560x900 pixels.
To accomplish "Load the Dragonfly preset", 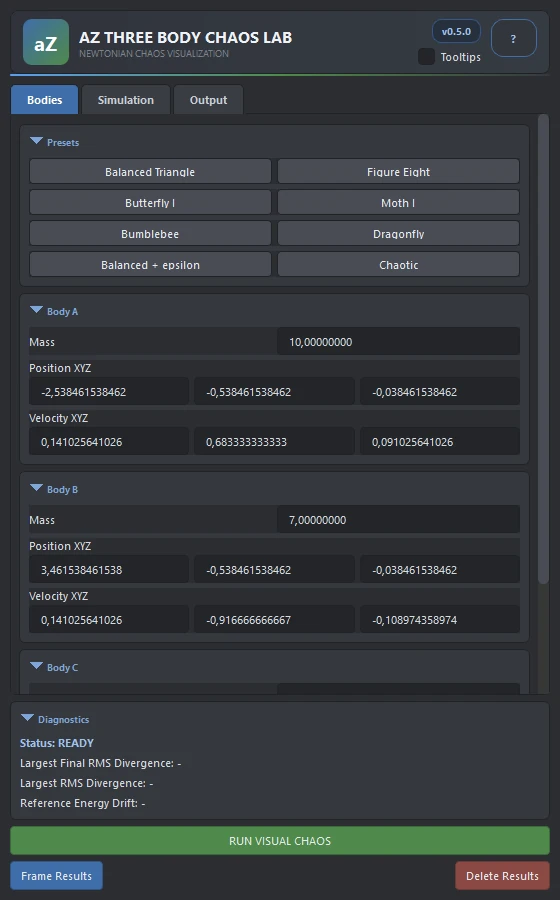I will click(398, 234).
